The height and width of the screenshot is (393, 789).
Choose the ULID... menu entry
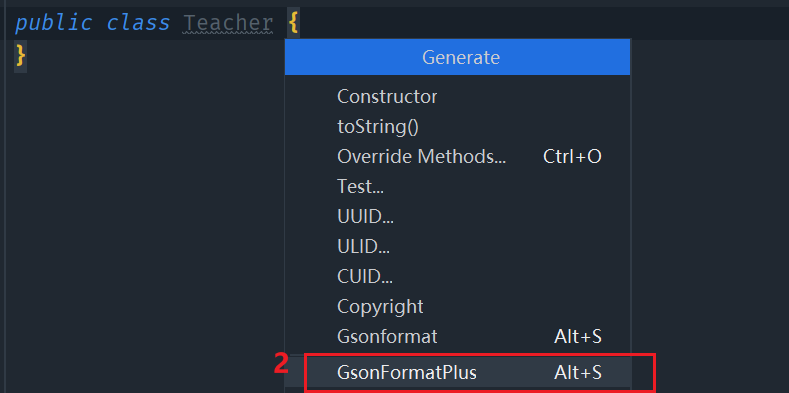tap(457, 247)
